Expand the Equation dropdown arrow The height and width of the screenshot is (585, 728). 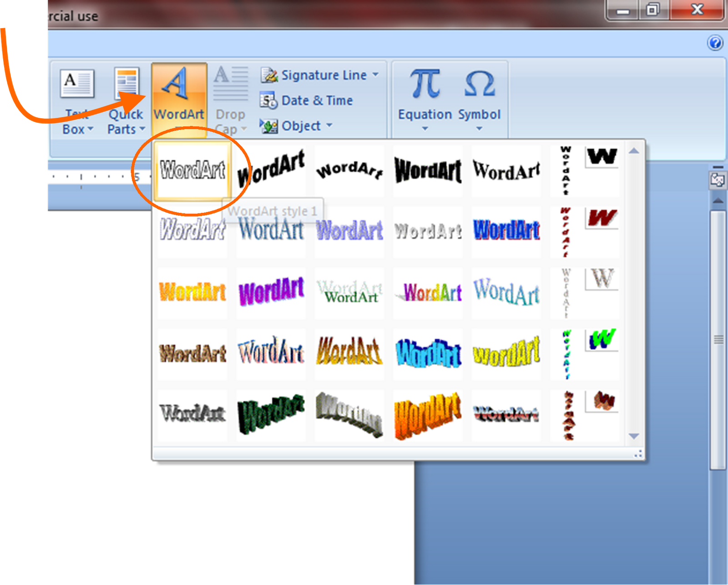425,129
